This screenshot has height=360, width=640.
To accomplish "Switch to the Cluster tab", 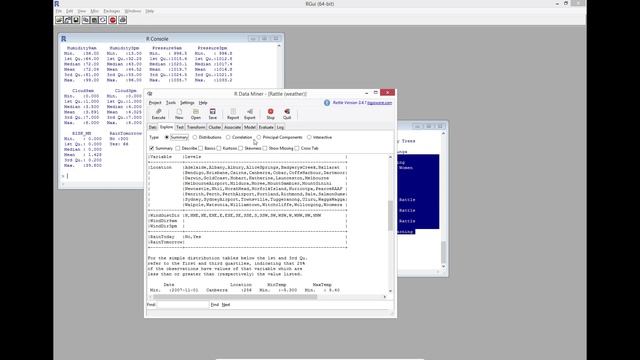I will coord(214,127).
